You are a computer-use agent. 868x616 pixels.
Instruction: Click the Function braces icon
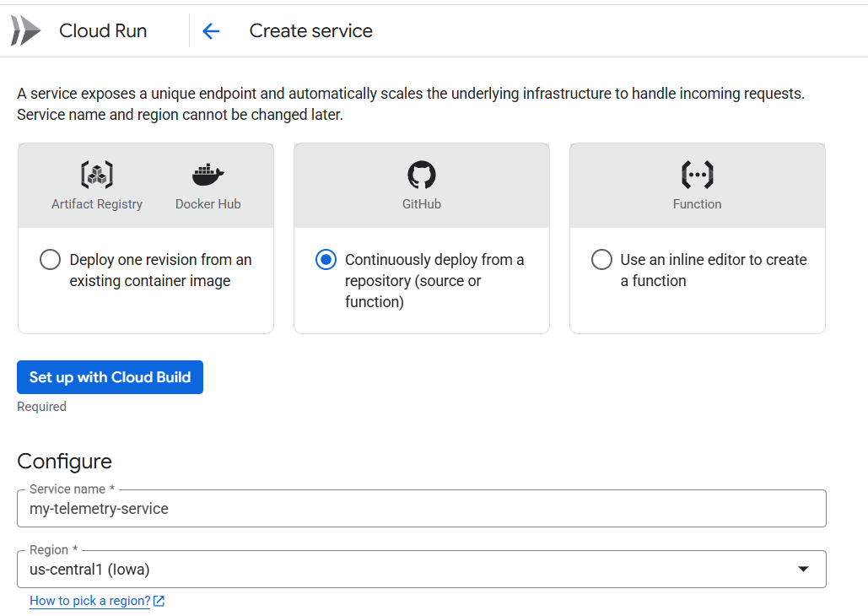pyautogui.click(x=697, y=175)
